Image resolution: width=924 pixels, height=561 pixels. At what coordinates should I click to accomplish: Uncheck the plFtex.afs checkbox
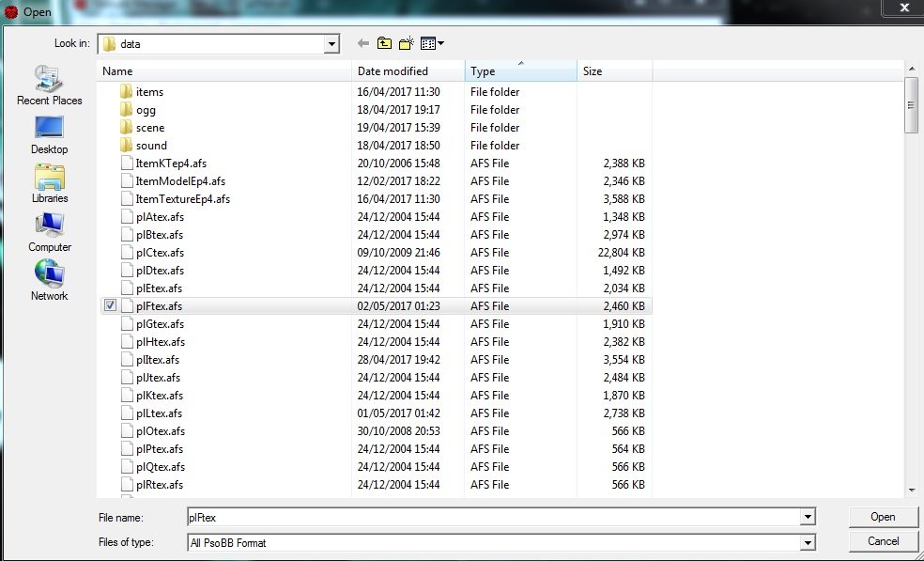pyautogui.click(x=110, y=305)
